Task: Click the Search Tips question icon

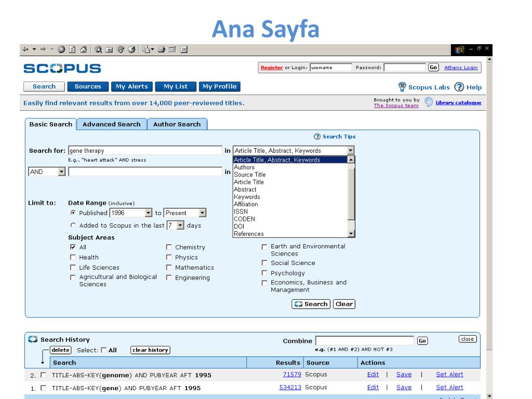Action: 317,137
